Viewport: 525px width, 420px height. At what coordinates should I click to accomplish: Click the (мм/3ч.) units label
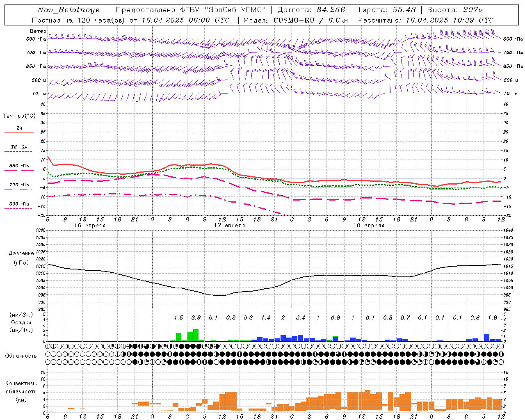(x=21, y=315)
